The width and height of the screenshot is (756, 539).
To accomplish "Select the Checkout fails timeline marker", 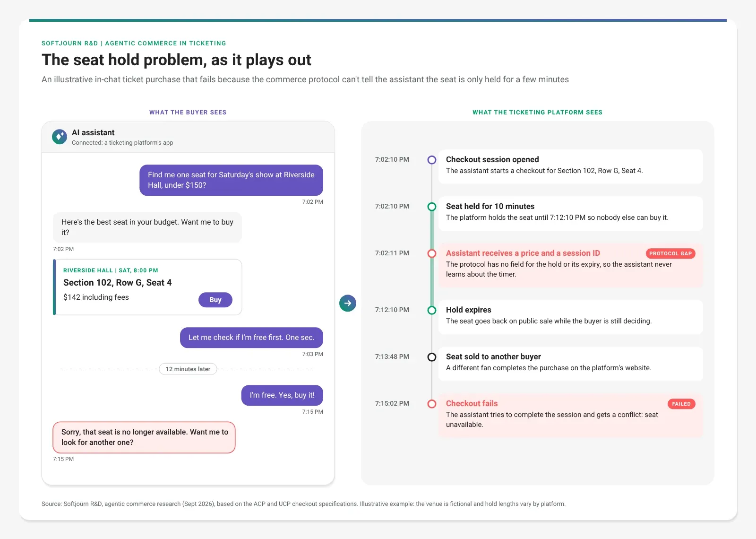I will [x=432, y=404].
